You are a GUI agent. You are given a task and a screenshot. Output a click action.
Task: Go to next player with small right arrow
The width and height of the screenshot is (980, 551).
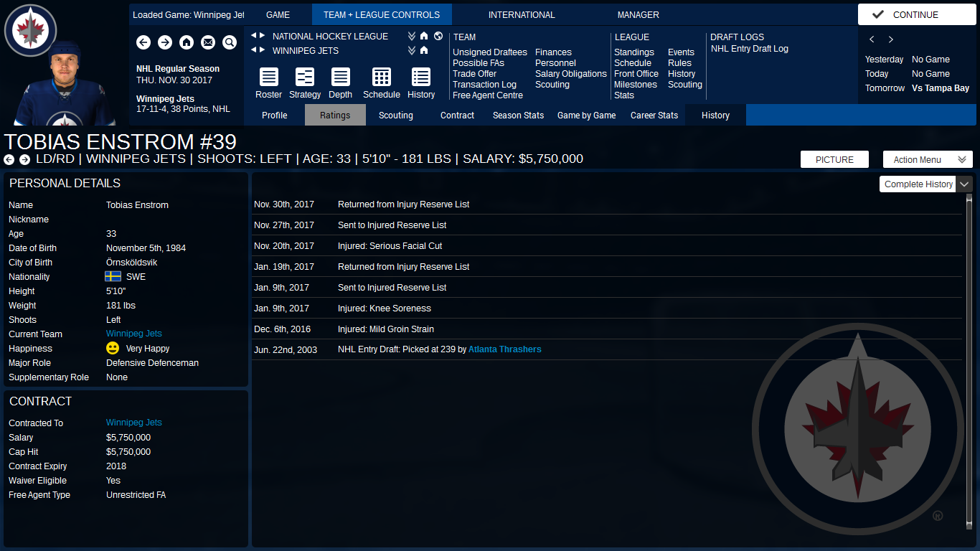pos(24,159)
